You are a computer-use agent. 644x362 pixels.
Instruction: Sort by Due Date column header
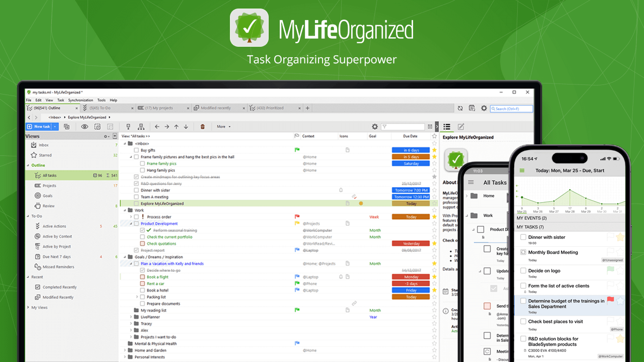[x=411, y=136]
